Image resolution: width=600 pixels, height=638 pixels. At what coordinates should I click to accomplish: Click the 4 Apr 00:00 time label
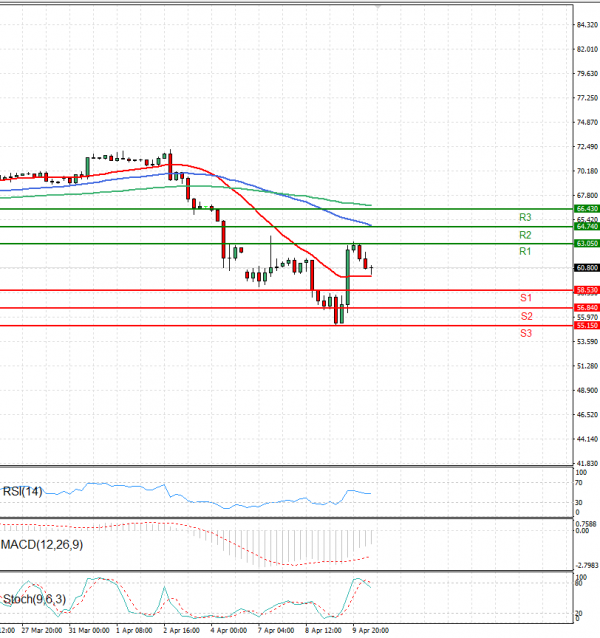229,630
